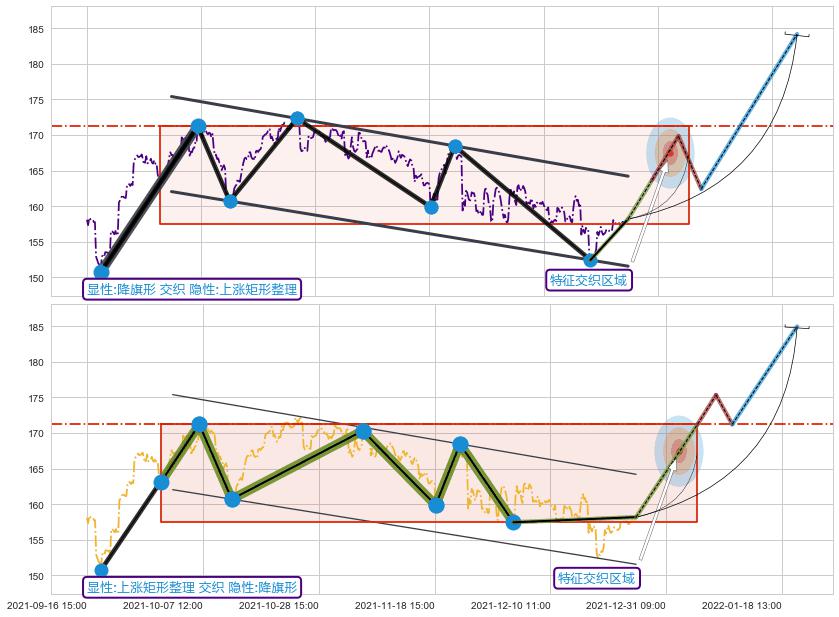Select the bottom chart's '特征交织区域' annotation box

click(x=596, y=578)
